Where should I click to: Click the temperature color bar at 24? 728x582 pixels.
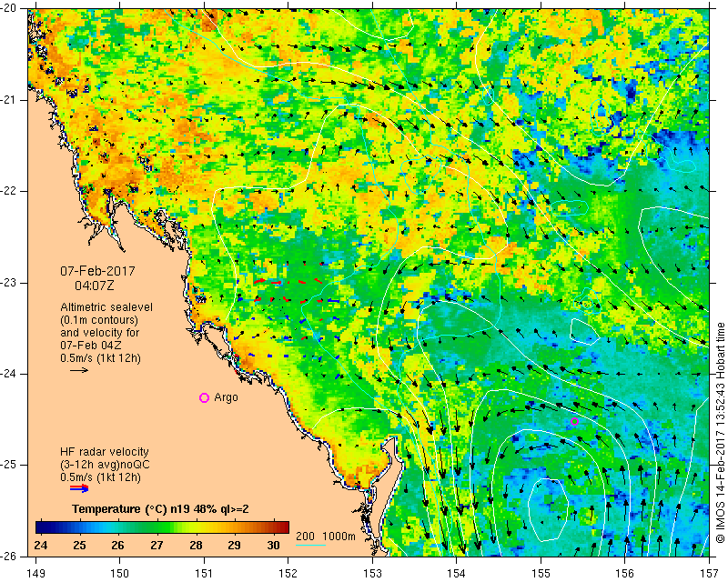point(40,527)
